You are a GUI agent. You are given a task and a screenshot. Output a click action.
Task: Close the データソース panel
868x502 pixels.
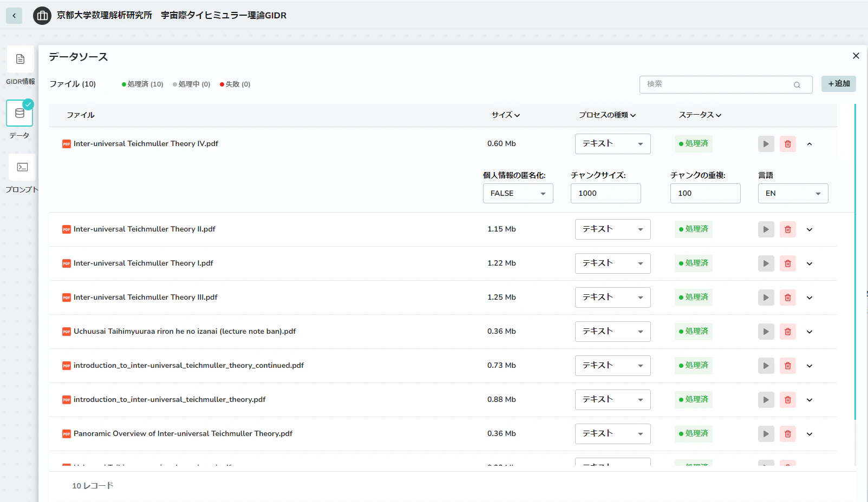pyautogui.click(x=856, y=56)
